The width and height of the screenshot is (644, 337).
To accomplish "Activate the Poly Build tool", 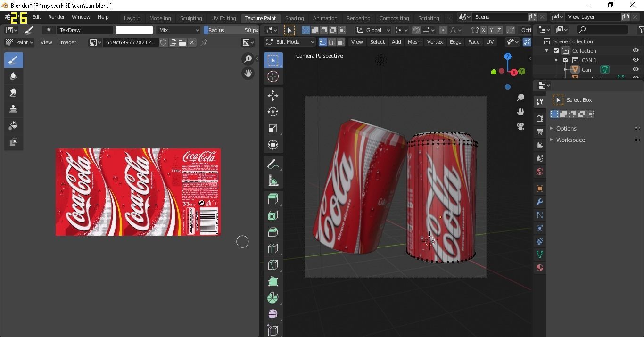I will click(x=273, y=282).
